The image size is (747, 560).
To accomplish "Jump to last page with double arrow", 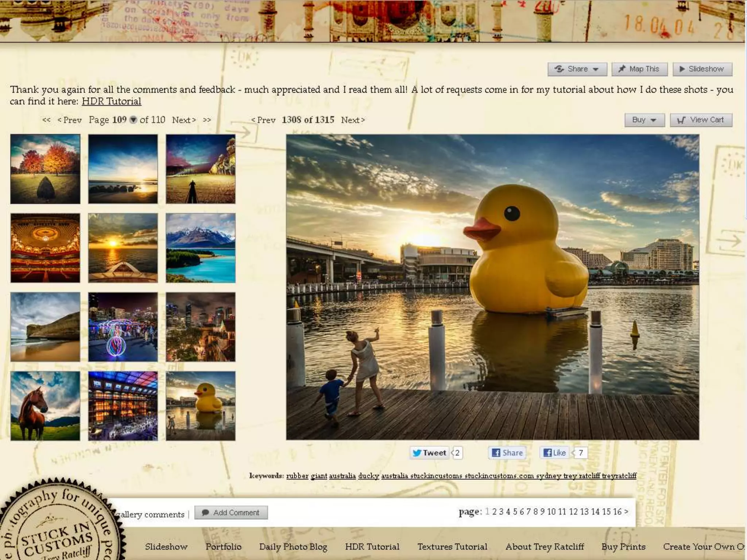I will click(207, 120).
